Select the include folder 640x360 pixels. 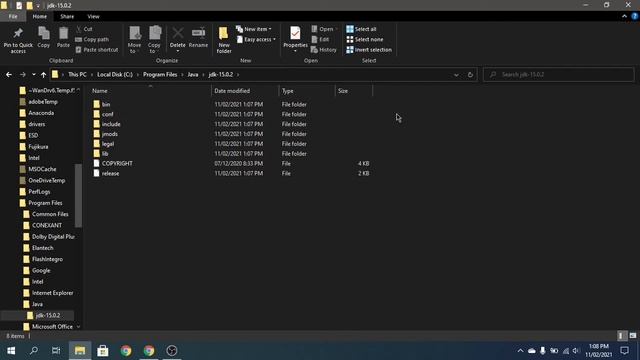coord(111,124)
